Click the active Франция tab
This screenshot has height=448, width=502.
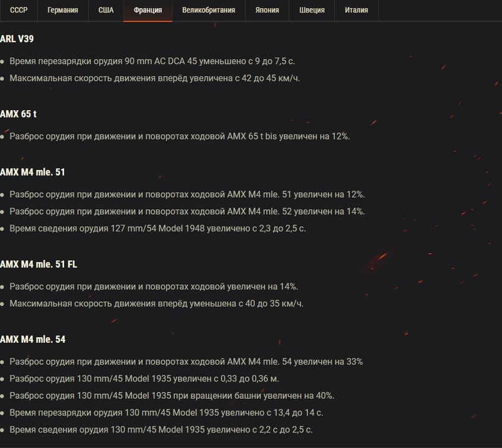(x=147, y=10)
